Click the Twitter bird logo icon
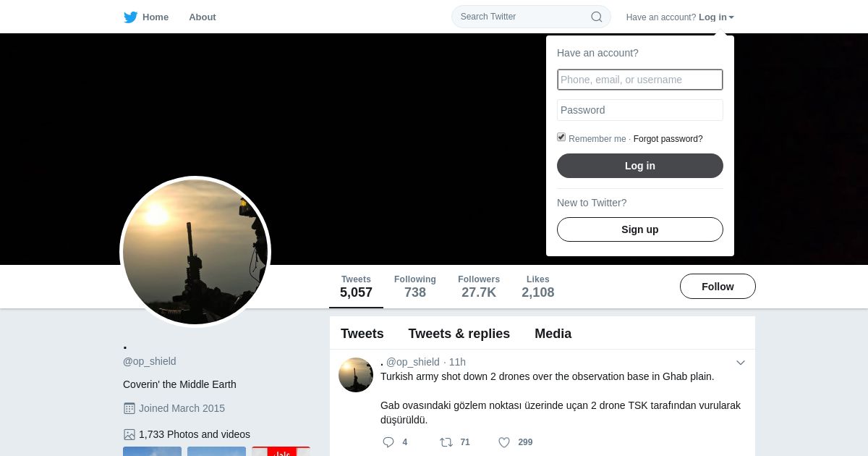The image size is (868, 456). [x=130, y=17]
